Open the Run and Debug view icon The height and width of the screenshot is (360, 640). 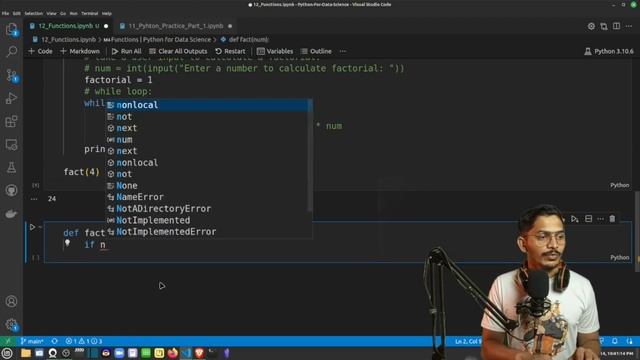tap(11, 98)
